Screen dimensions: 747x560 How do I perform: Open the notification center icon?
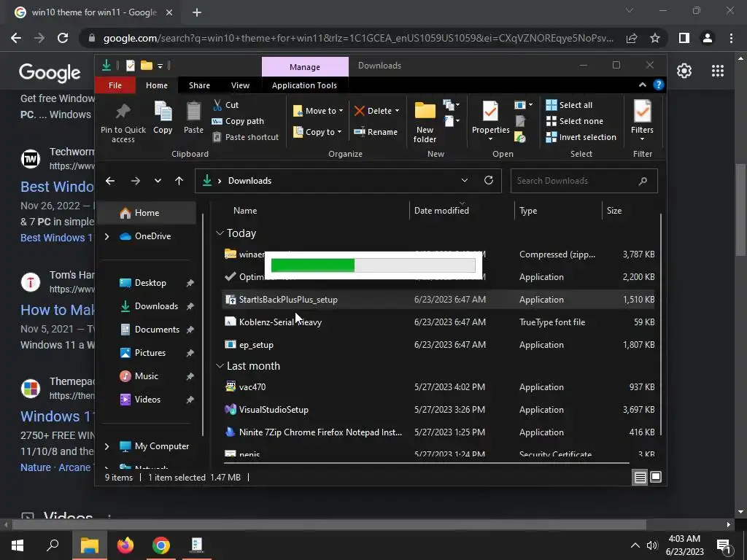pyautogui.click(x=724, y=546)
